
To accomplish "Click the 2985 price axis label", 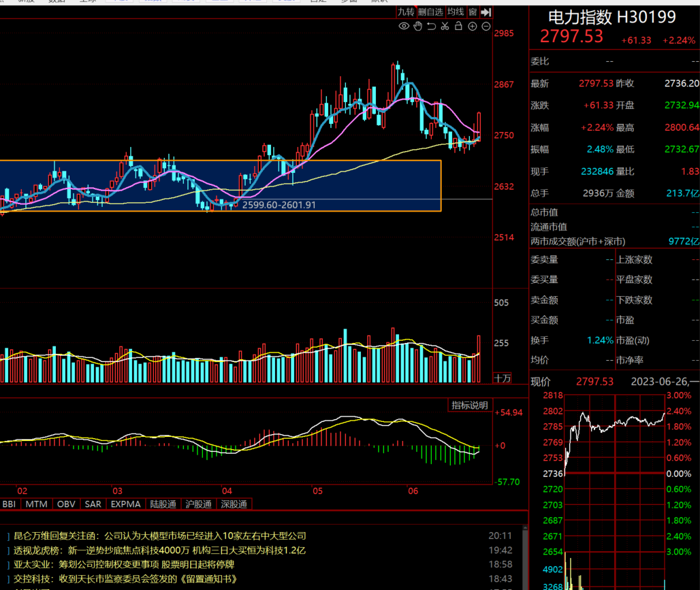I will coord(504,33).
